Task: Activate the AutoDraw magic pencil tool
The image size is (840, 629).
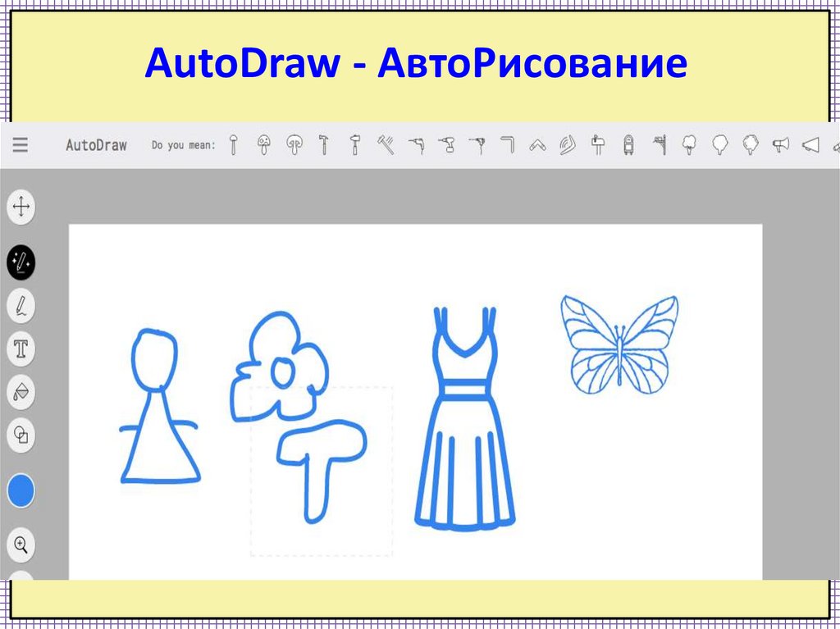Action: pos(21,262)
